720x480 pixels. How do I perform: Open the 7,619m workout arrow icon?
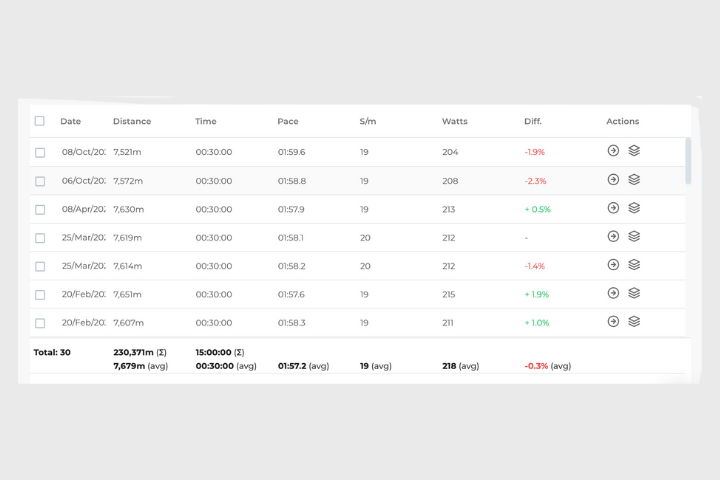coord(613,237)
